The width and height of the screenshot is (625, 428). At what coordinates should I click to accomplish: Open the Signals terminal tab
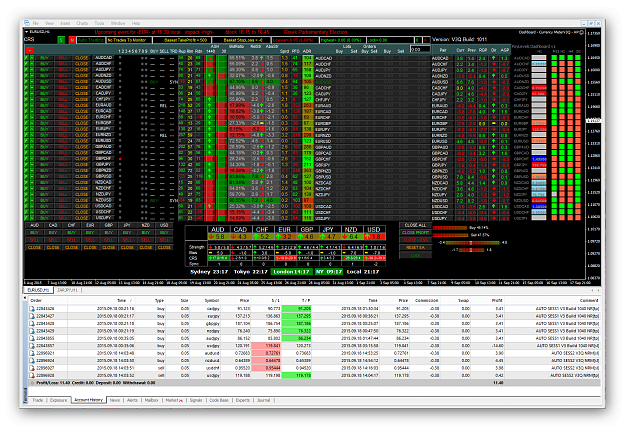196,400
